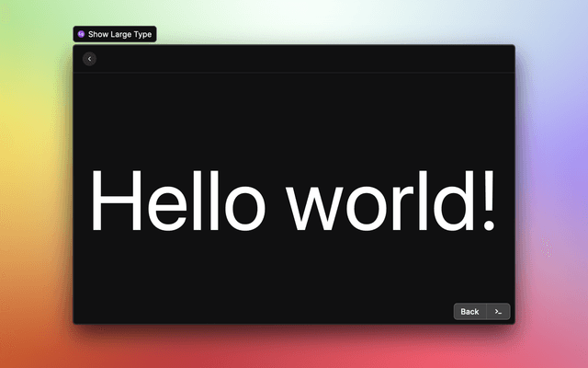Click the footer area left of the Back button
The image size is (588, 368).
coord(257,311)
